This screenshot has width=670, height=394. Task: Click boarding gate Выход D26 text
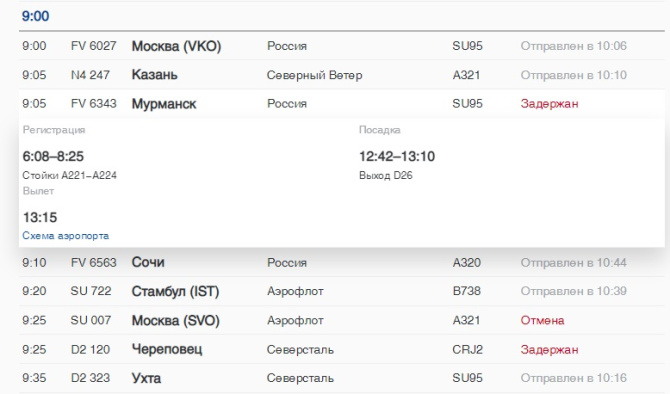click(x=386, y=176)
